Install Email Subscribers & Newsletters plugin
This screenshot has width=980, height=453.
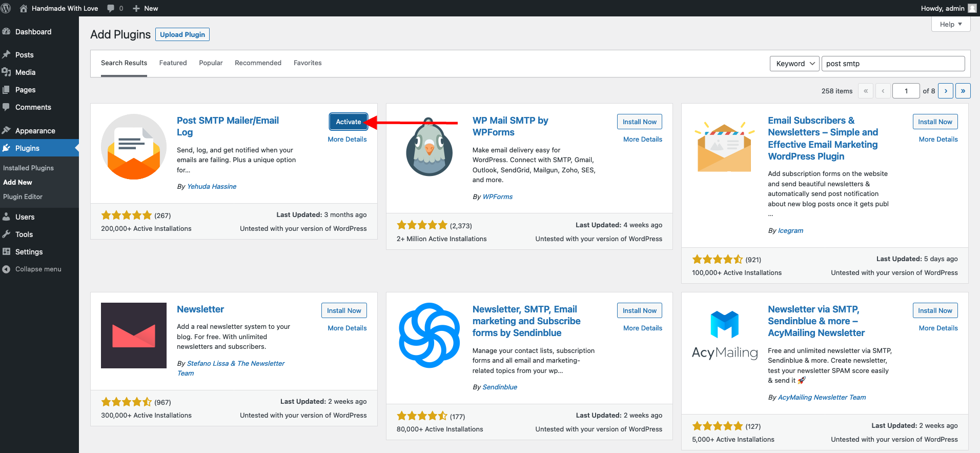(x=935, y=122)
